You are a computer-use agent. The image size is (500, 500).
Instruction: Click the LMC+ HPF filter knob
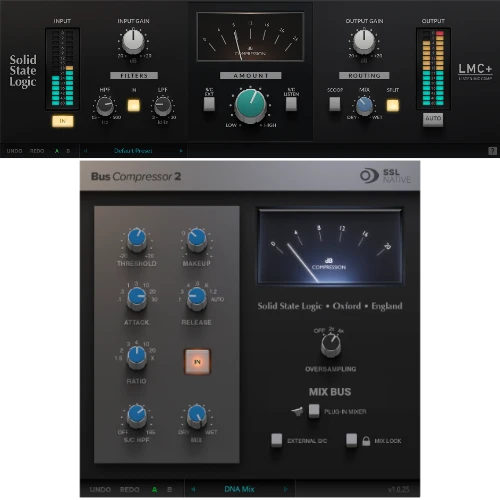105,106
